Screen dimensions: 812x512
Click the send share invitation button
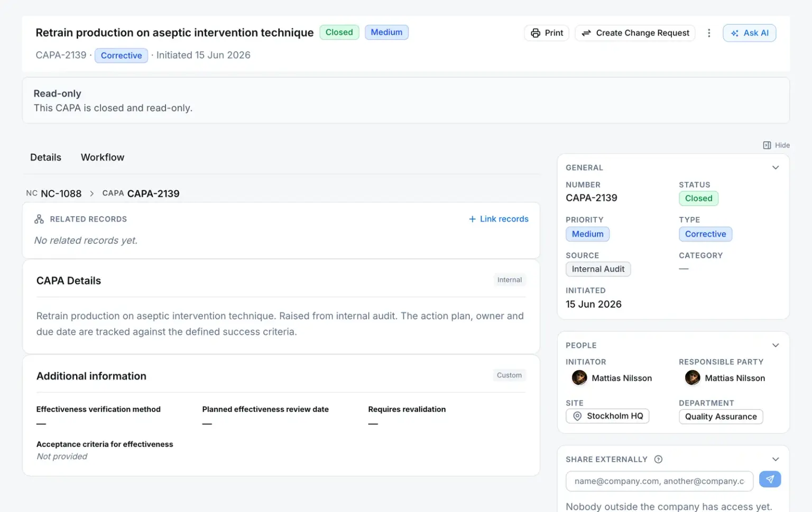coord(770,479)
